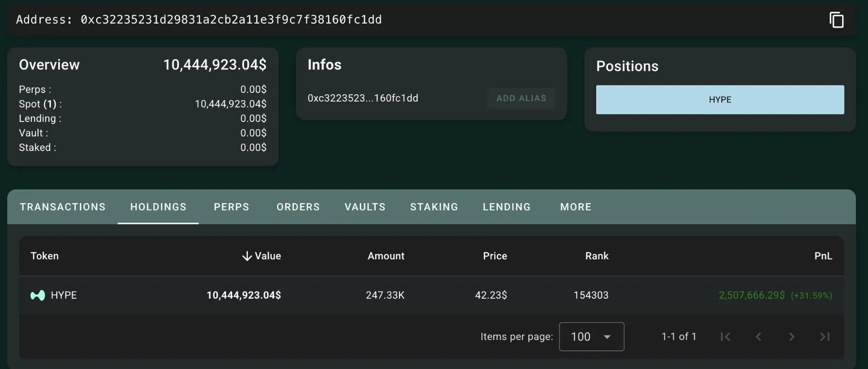Sort holdings by Value column header
Image resolution: width=868 pixels, height=369 pixels.
(x=268, y=256)
